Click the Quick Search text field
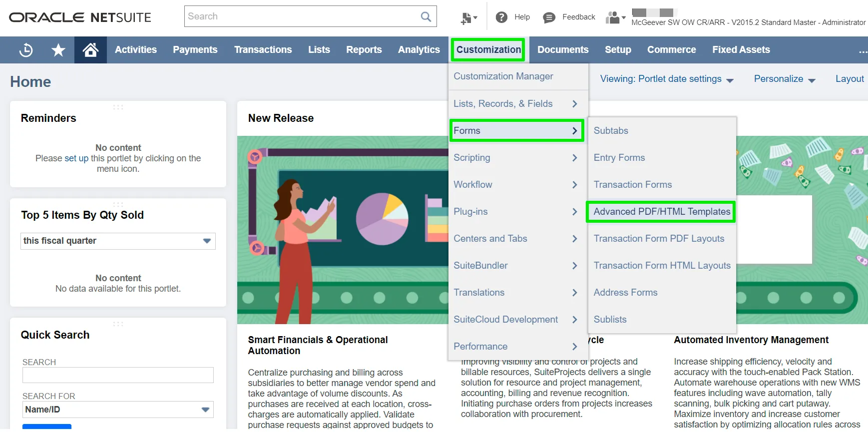The width and height of the screenshot is (868, 432). click(x=118, y=375)
